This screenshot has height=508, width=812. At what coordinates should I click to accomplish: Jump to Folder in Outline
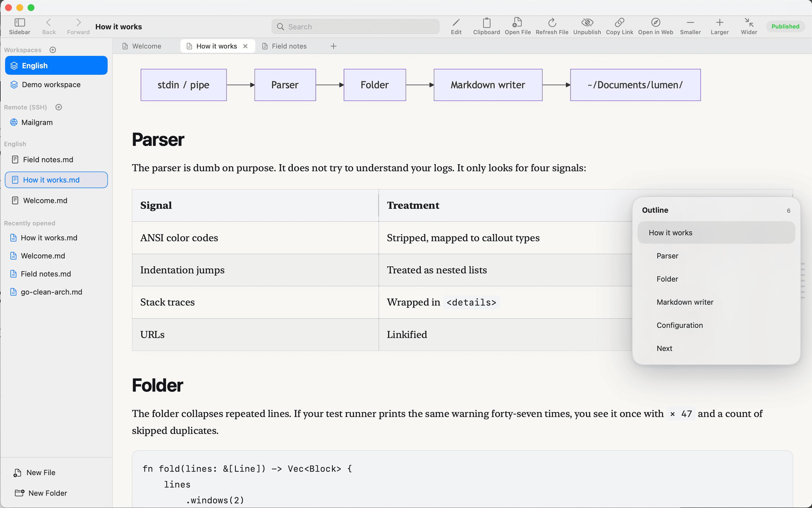tap(716, 279)
